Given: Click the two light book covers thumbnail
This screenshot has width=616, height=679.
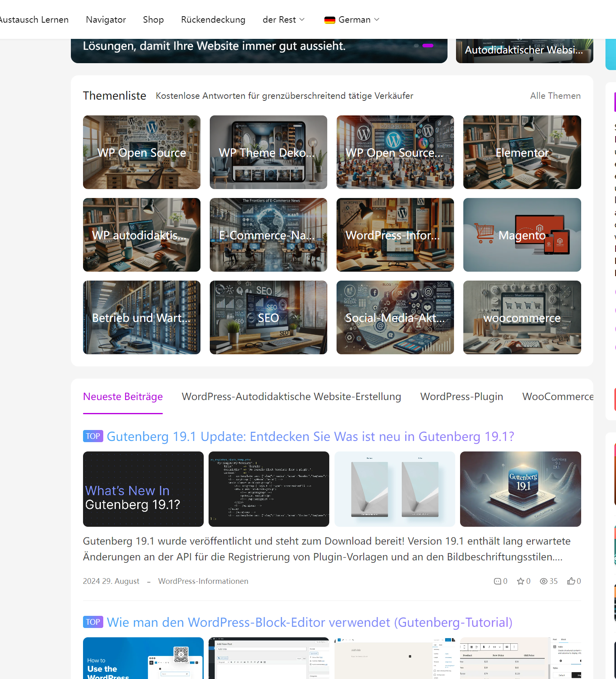Looking at the screenshot, I should [x=395, y=489].
